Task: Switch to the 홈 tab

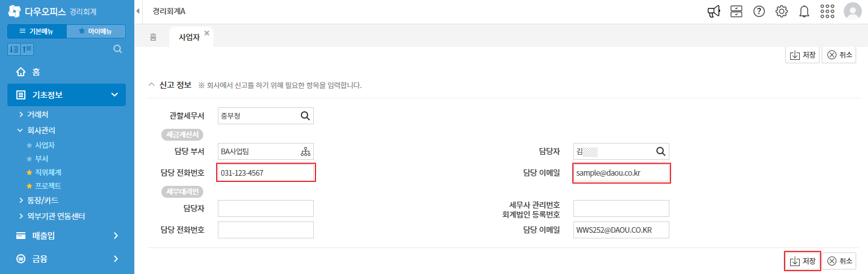Action: point(153,37)
